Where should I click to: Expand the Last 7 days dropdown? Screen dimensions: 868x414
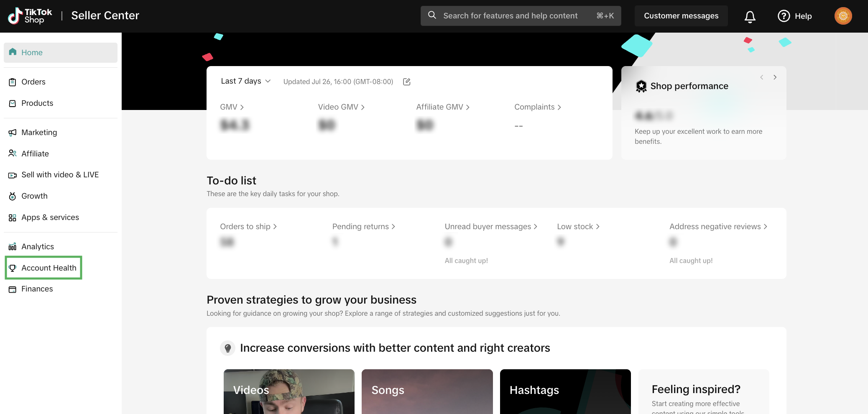[245, 81]
